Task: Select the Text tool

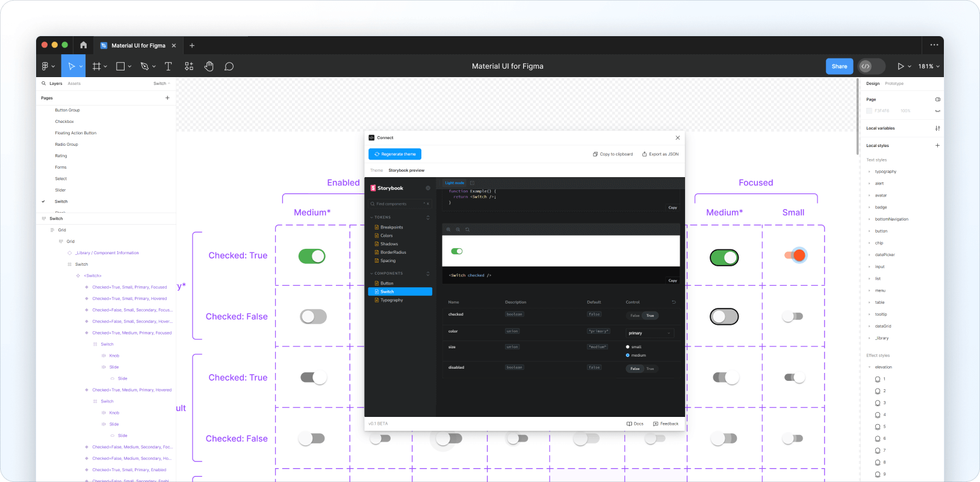Action: pos(168,66)
